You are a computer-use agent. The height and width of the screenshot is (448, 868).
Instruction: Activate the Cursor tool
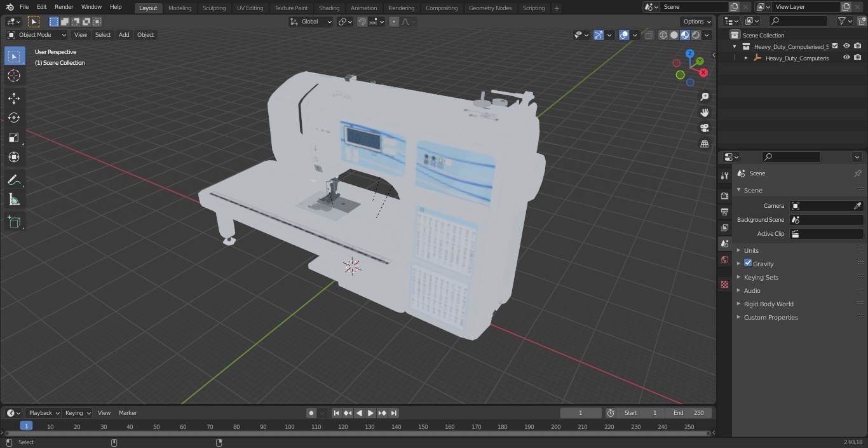coord(14,76)
